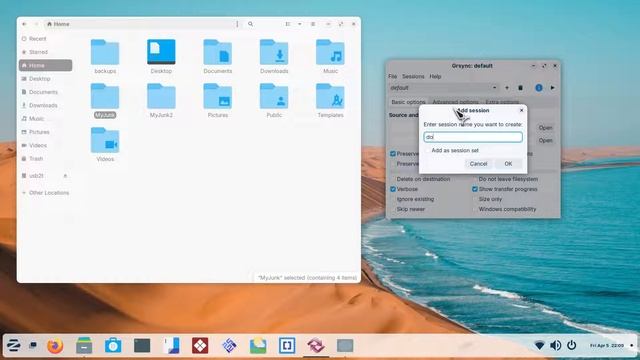Viewport: 640px width, 360px height.
Task: Enable Size only checkbox
Action: point(475,199)
